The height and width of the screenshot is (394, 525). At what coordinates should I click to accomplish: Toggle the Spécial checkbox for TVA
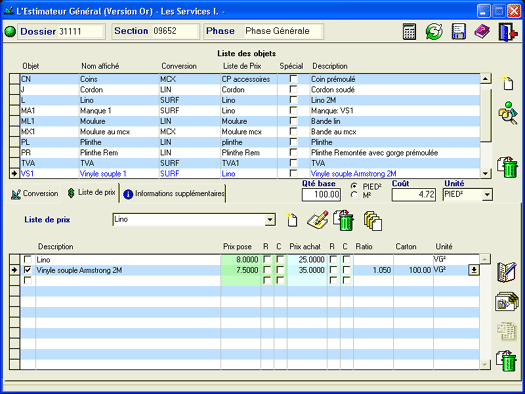[x=293, y=163]
